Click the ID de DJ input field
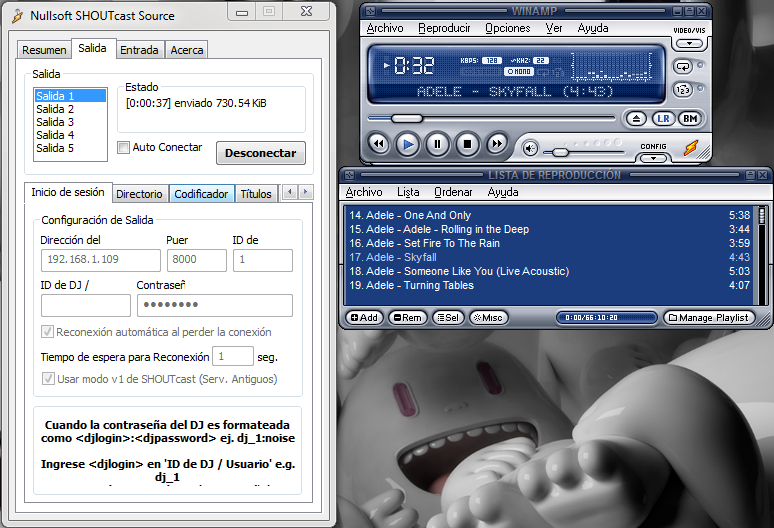The image size is (774, 528). tap(86, 305)
